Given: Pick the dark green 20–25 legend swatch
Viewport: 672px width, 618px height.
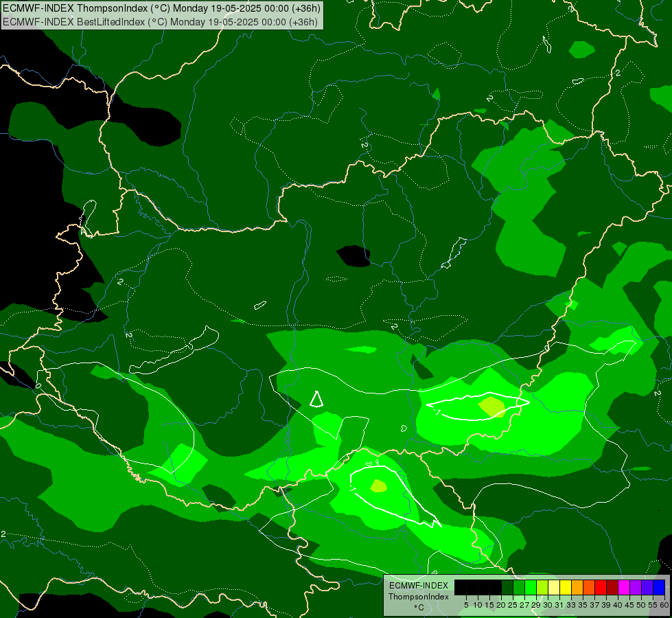Looking at the screenshot, I should click(x=507, y=587).
